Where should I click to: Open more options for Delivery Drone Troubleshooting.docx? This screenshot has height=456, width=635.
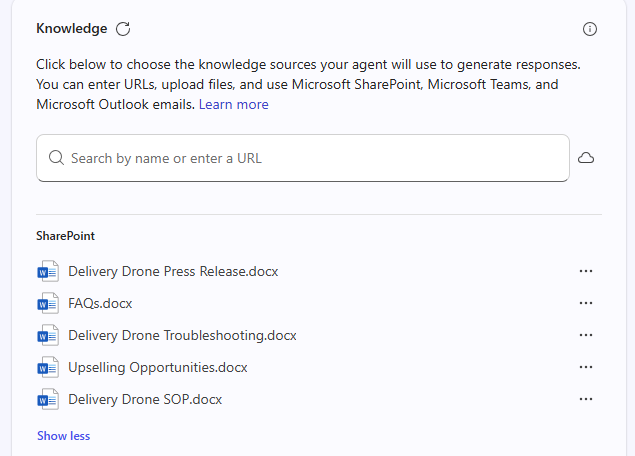click(586, 335)
